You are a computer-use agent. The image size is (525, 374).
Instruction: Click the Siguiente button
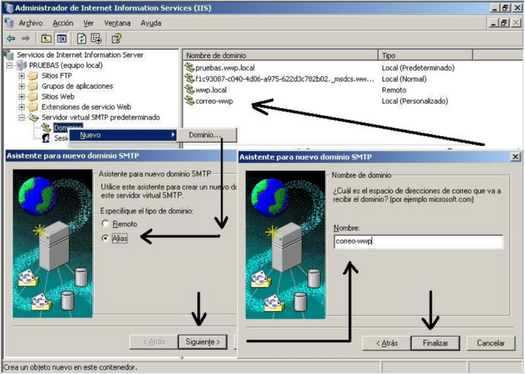click(x=203, y=342)
